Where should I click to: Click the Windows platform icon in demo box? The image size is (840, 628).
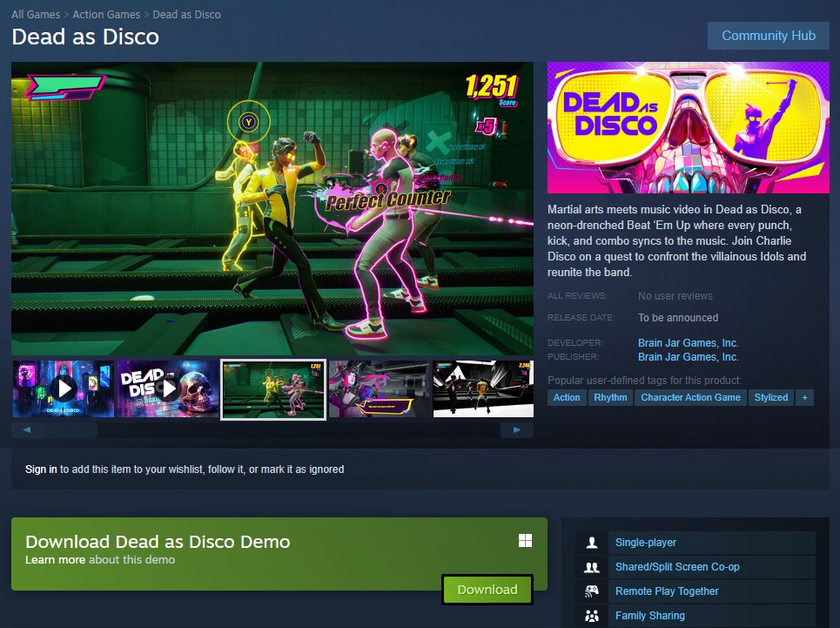pos(525,541)
